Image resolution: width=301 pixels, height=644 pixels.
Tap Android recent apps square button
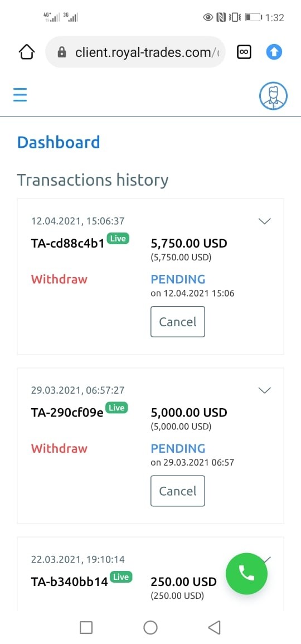[86, 627]
